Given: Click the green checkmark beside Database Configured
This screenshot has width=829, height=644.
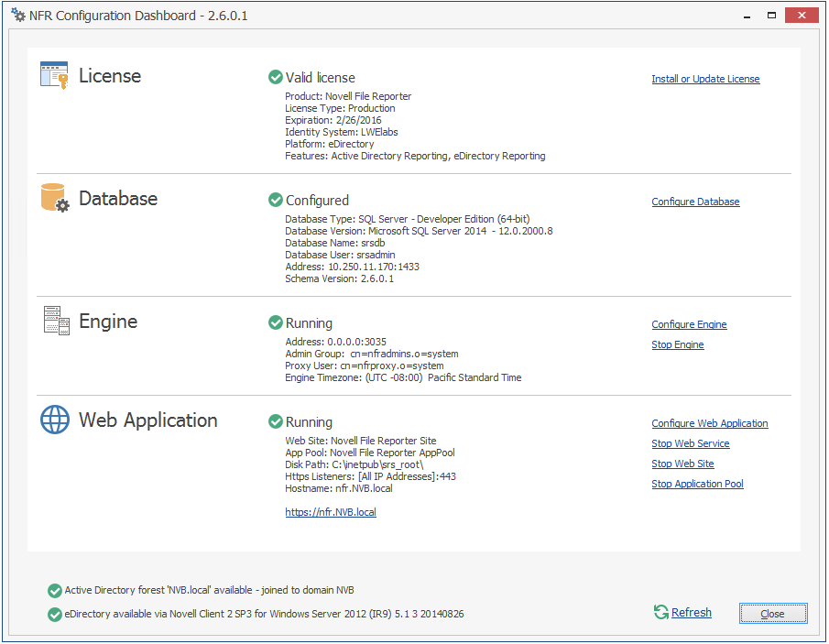Looking at the screenshot, I should pyautogui.click(x=275, y=200).
